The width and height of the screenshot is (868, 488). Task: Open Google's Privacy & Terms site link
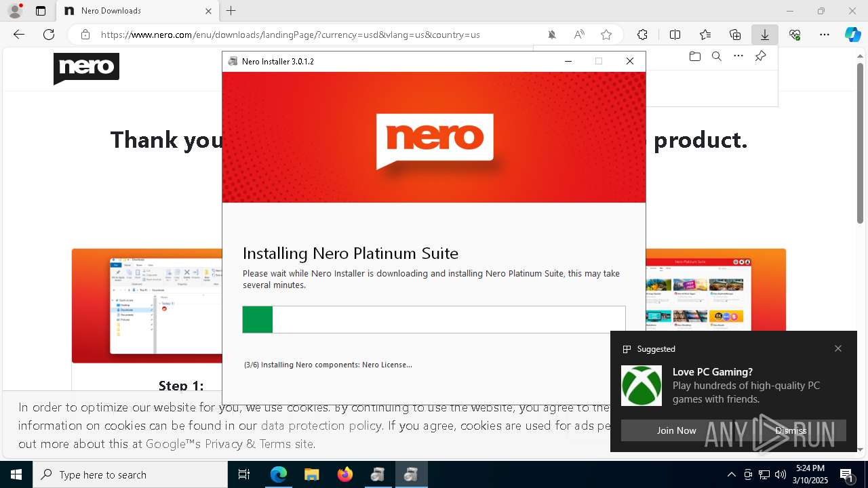(229, 444)
